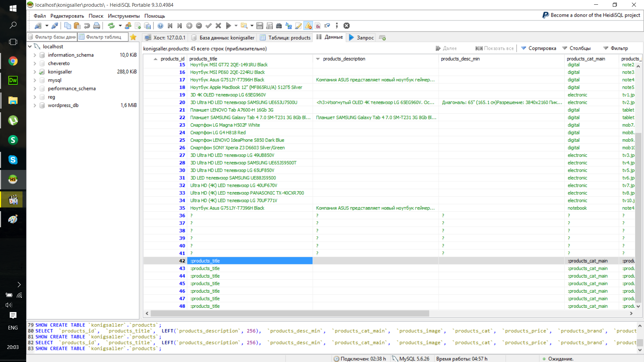Open the Load SQL file dropdown arrow
Viewport: 644px width, 362px height.
coord(252,26)
